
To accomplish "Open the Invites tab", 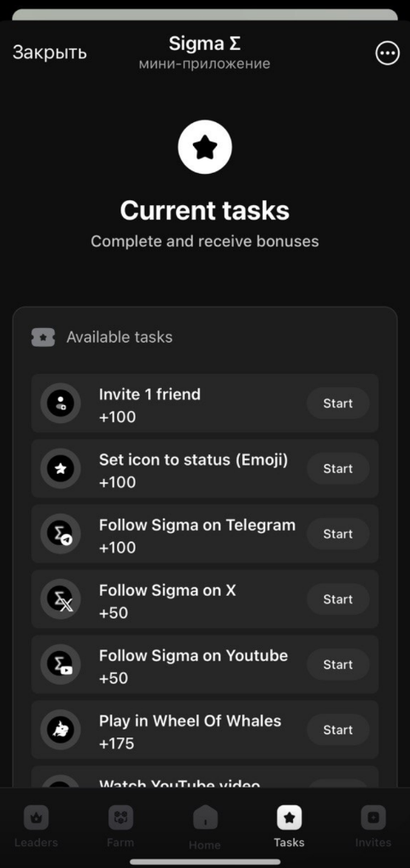I will [373, 827].
